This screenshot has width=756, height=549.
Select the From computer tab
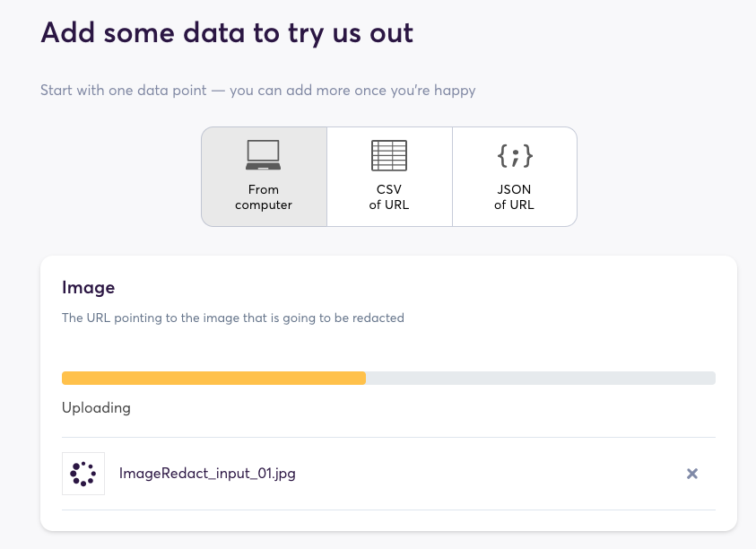265,177
